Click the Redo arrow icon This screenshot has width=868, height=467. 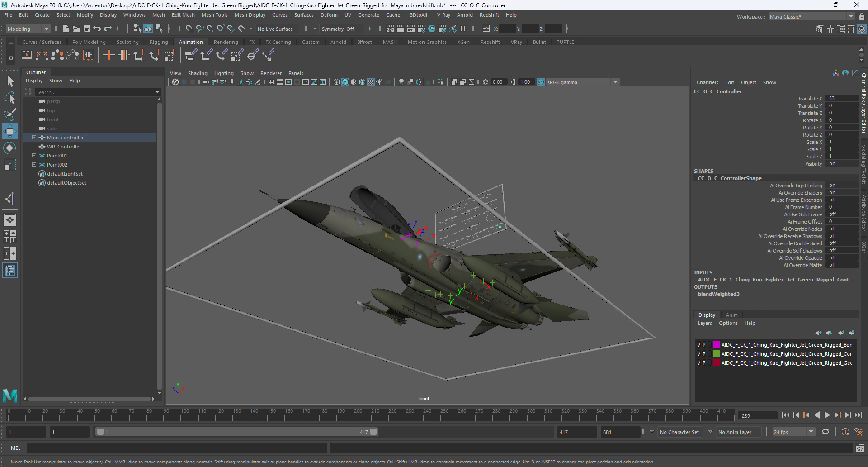coord(108,29)
